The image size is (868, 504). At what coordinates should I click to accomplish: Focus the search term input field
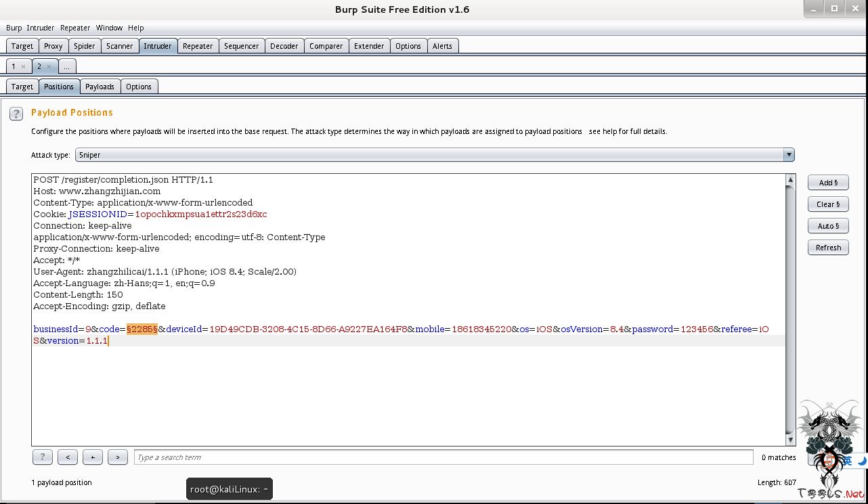[443, 457]
